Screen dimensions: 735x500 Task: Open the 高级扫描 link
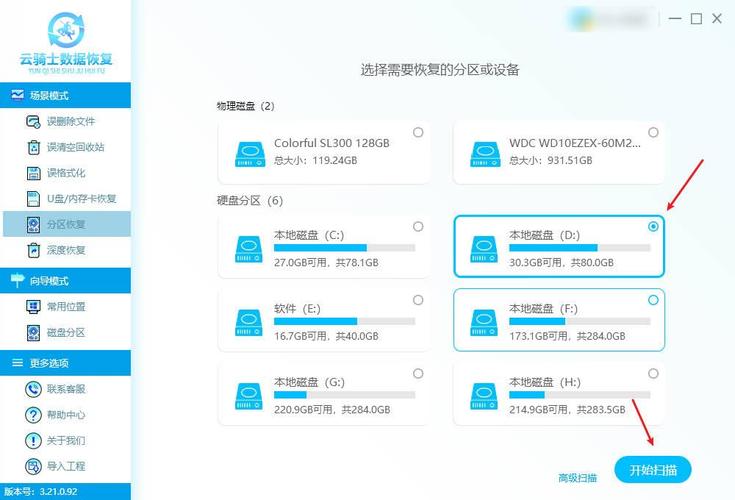(x=578, y=478)
